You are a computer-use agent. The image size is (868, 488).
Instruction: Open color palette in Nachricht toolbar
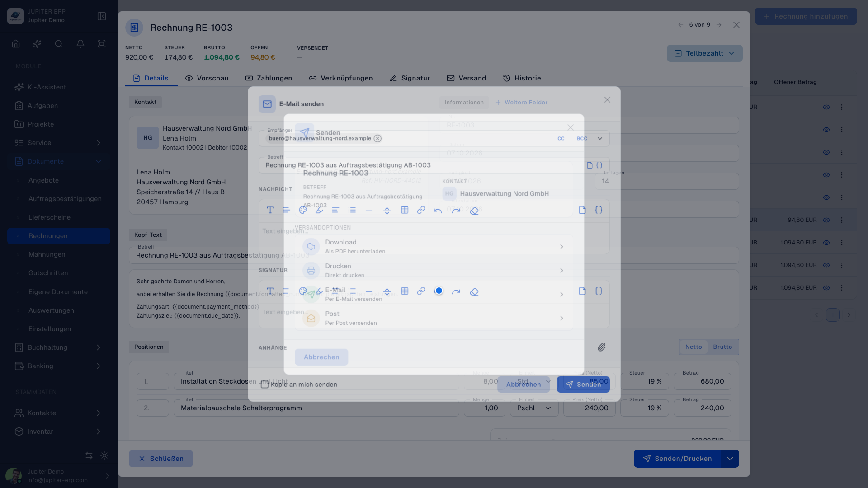click(303, 210)
